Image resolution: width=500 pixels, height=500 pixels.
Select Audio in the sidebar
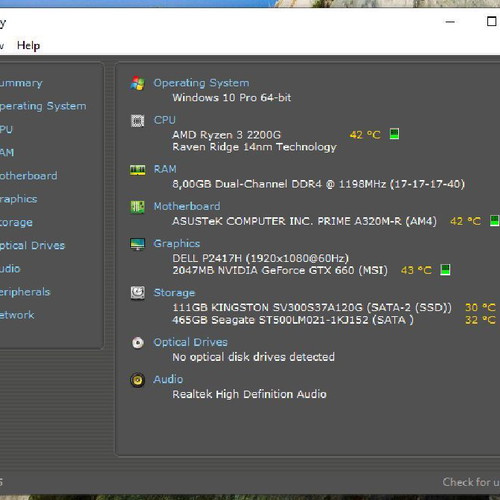coord(10,269)
